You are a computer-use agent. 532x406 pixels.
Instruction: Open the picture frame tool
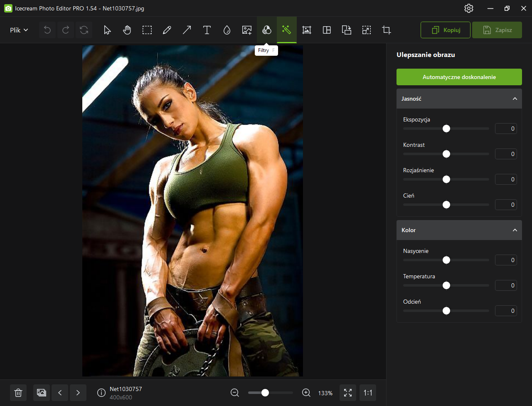pyautogui.click(x=307, y=30)
